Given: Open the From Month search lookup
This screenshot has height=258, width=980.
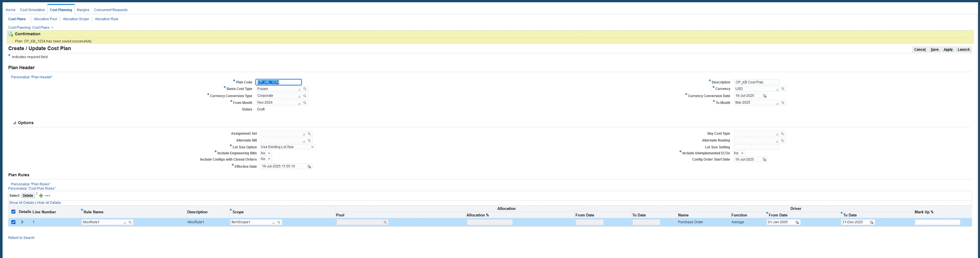Looking at the screenshot, I should [x=305, y=103].
